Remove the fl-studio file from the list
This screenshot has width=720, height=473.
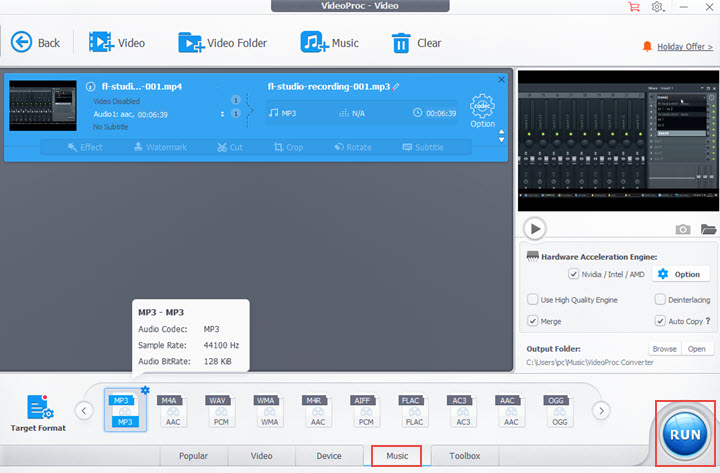click(x=501, y=79)
